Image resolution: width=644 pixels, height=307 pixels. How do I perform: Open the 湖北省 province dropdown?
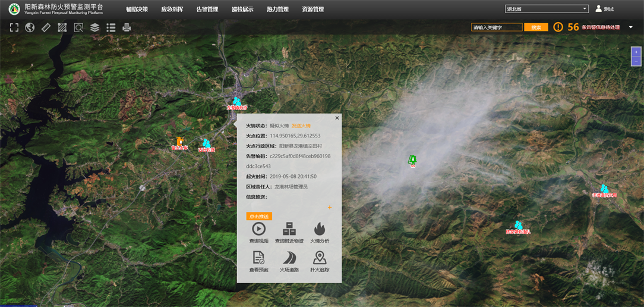pos(547,9)
